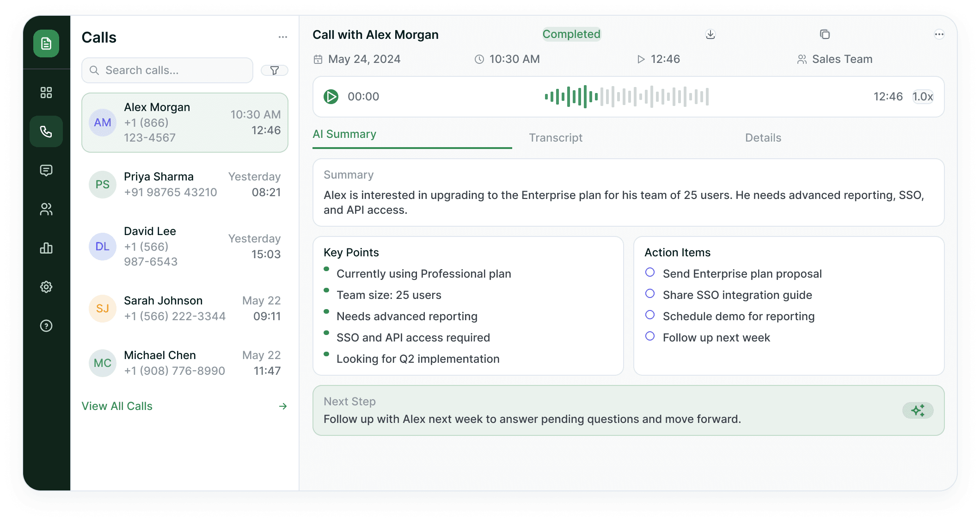
Task: Check off Share SSO integration guide
Action: pos(650,294)
